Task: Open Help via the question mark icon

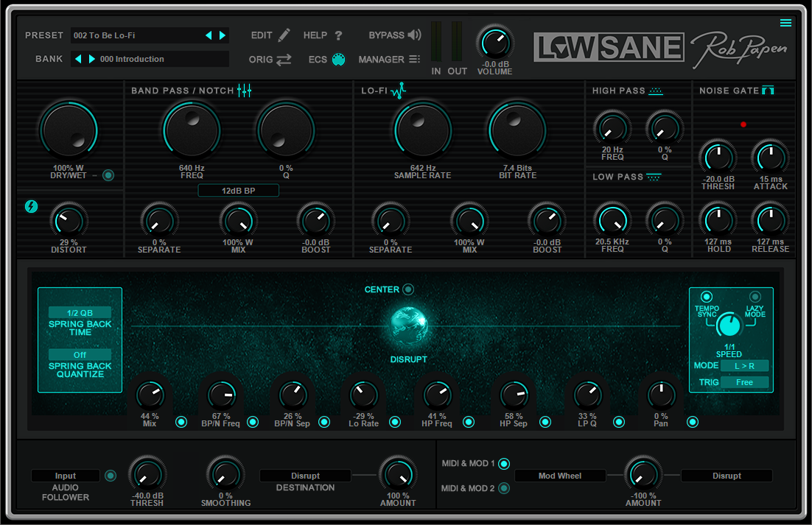Action: tap(339, 35)
